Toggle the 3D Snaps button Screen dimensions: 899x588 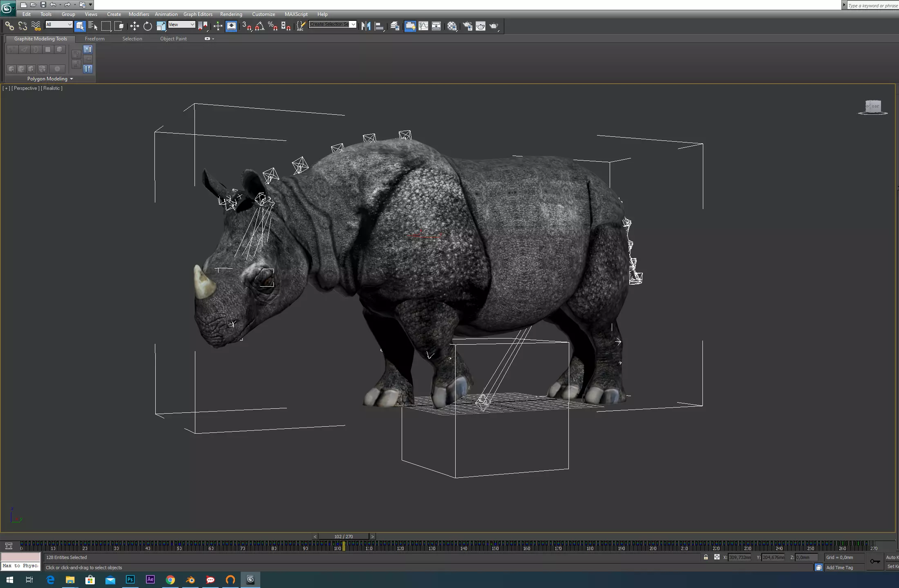tap(246, 26)
